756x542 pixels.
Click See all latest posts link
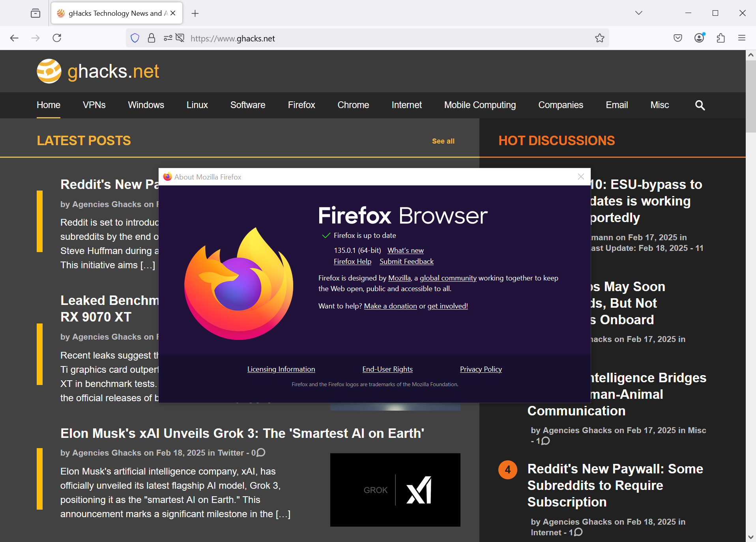443,141
